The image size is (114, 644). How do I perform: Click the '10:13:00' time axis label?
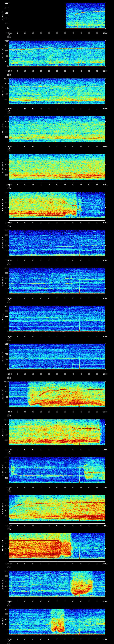point(9,185)
